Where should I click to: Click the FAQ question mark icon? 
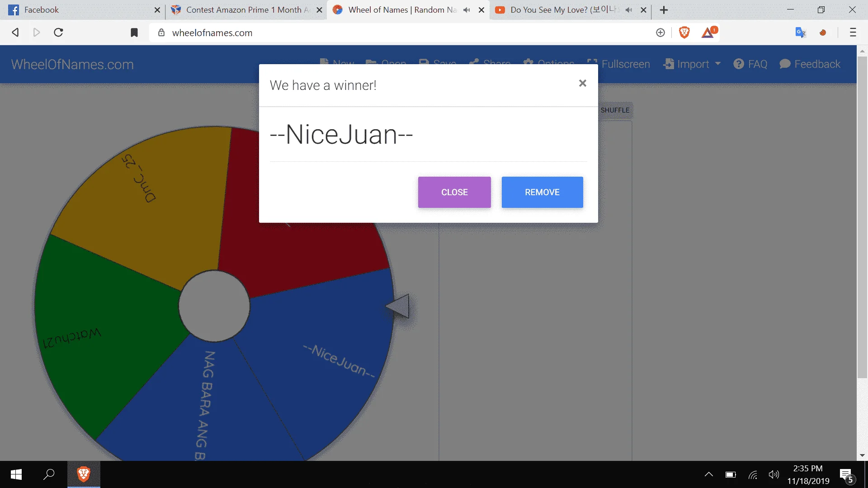pos(739,64)
